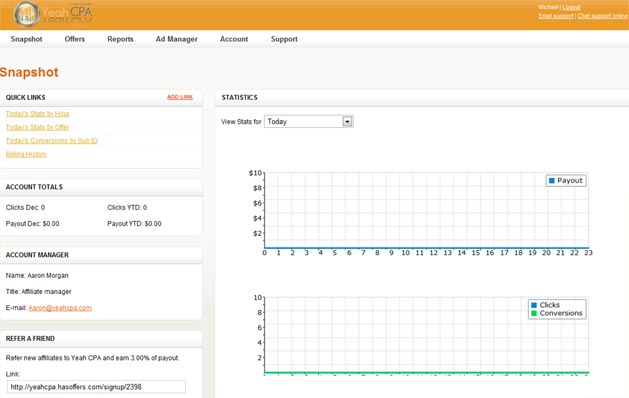
Task: Click the refer new affiliates description text
Action: 92,358
